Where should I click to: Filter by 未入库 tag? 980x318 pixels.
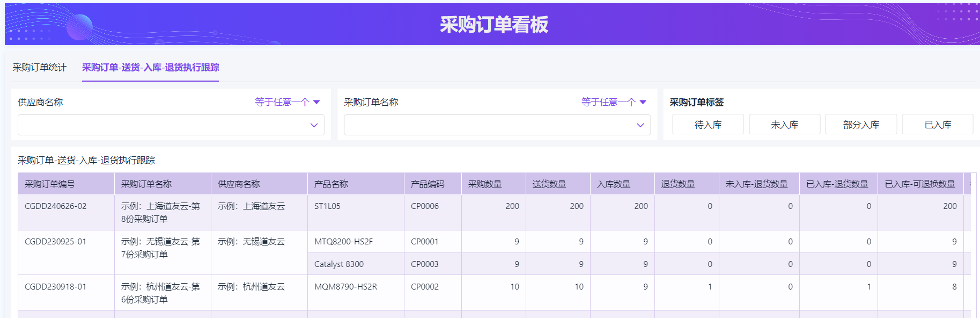tap(785, 125)
